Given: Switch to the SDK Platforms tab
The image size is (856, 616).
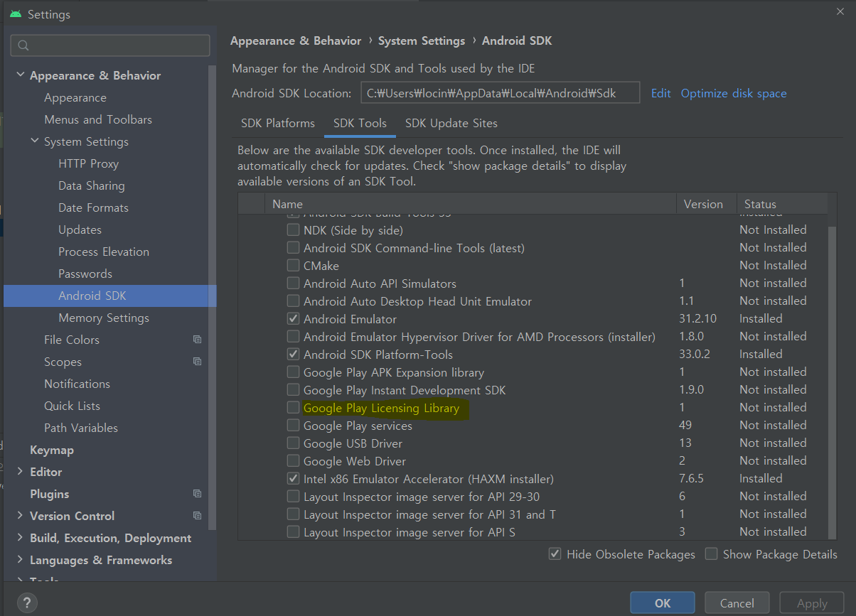Looking at the screenshot, I should [278, 123].
